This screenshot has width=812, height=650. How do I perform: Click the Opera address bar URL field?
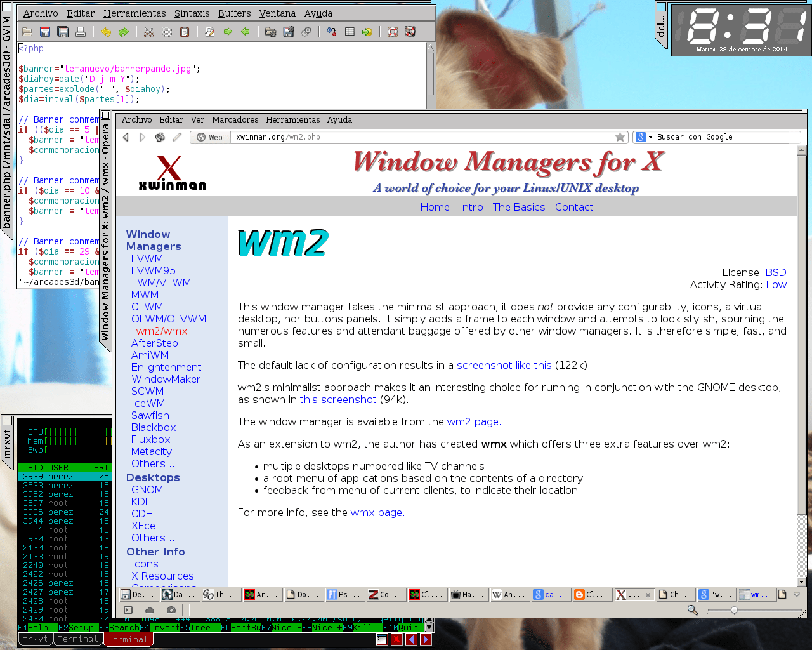[422, 137]
